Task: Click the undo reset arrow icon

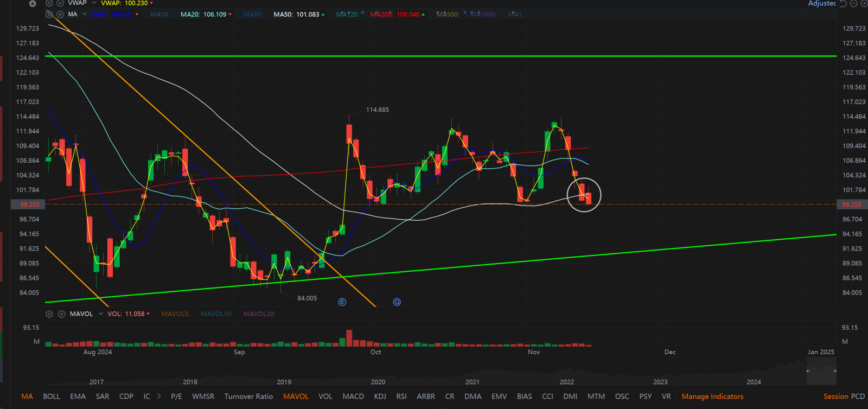Action: [843, 3]
